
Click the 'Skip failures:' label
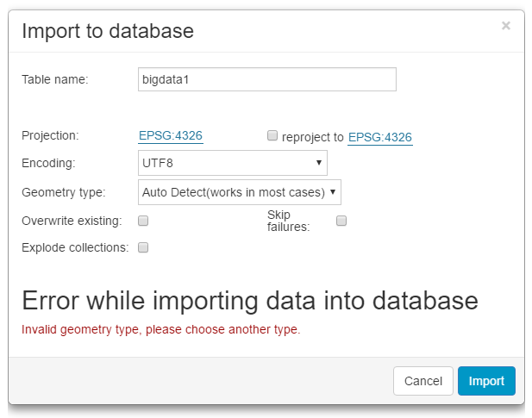(x=288, y=221)
